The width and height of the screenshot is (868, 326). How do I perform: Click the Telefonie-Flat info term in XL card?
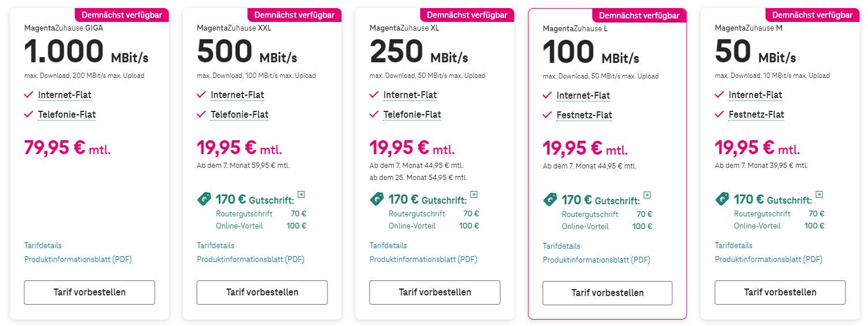coord(412,115)
